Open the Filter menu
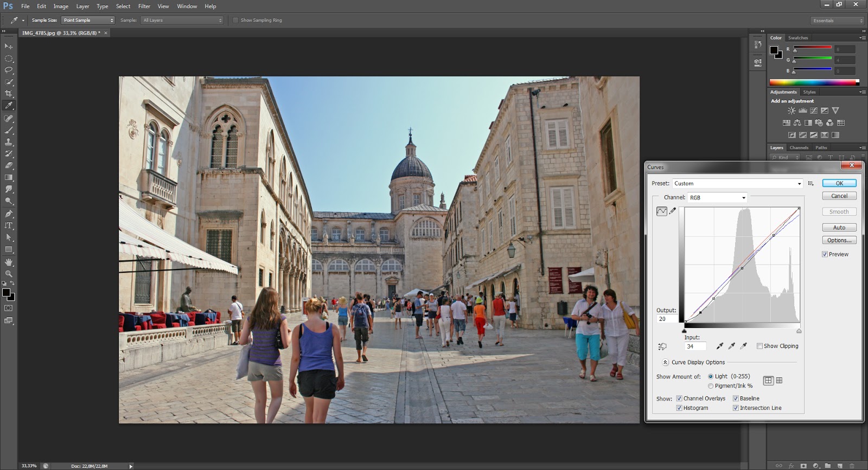The height and width of the screenshot is (470, 868). click(x=144, y=7)
